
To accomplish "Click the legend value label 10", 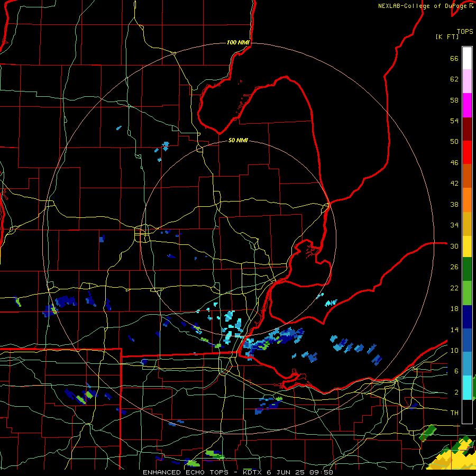I will click(x=454, y=350).
